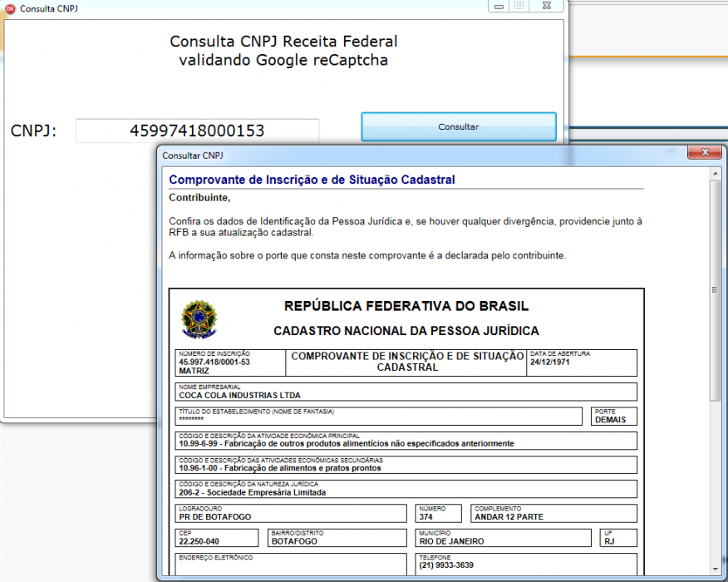The image size is (728, 582).
Task: Click scrollbar down arrow in Consultar CNPJ dialog
Action: 715,569
